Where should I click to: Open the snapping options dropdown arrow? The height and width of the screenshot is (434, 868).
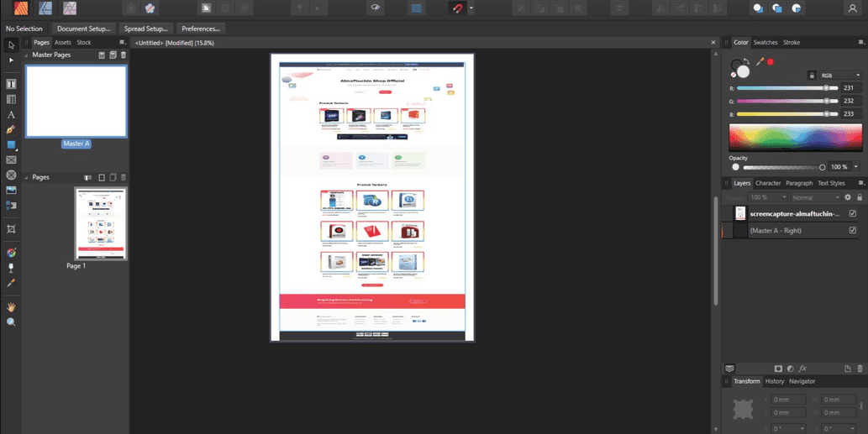(471, 8)
